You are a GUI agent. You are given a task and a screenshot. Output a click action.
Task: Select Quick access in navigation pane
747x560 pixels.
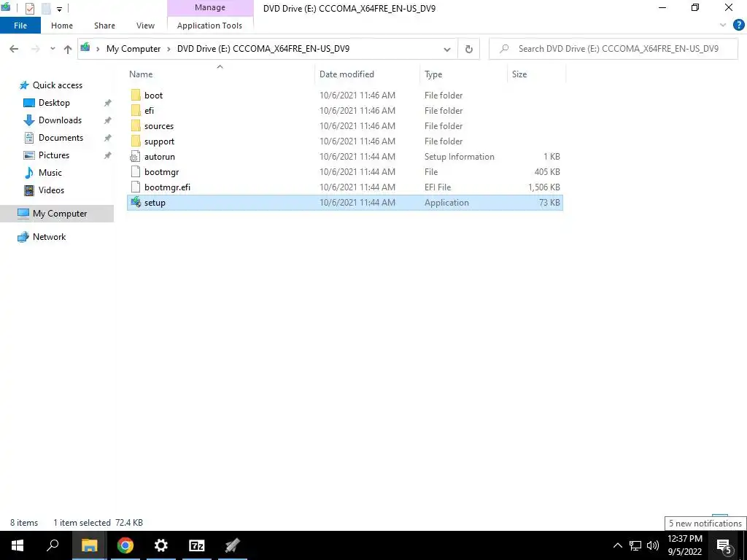click(57, 85)
